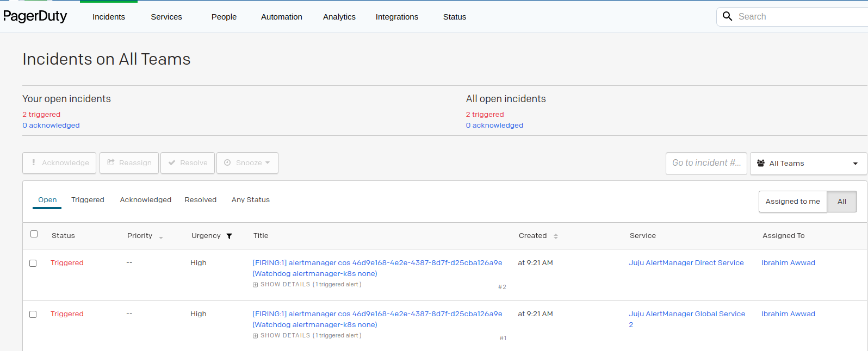
Task: Click the search magnifier icon
Action: [727, 16]
